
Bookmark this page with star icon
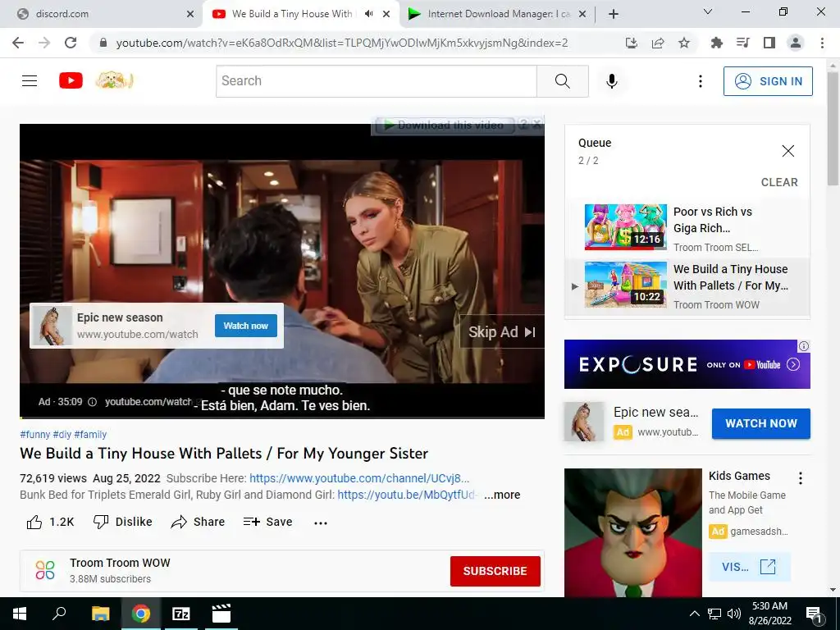(684, 43)
